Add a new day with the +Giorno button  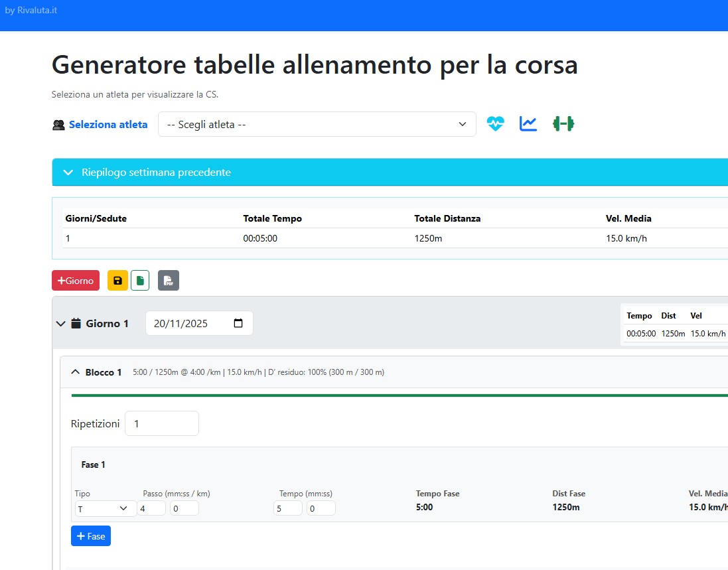coord(75,280)
